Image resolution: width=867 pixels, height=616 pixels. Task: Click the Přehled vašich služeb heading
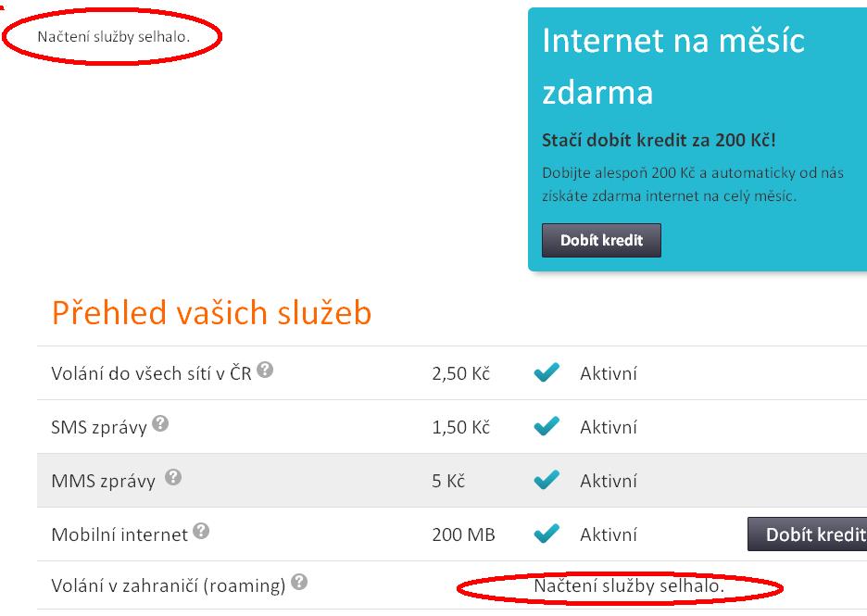[211, 313]
